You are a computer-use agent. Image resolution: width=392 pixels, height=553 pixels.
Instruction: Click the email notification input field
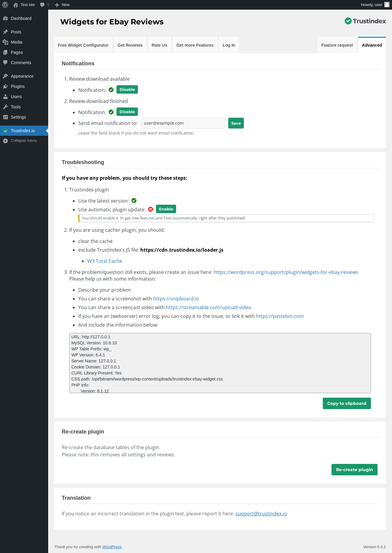point(183,123)
